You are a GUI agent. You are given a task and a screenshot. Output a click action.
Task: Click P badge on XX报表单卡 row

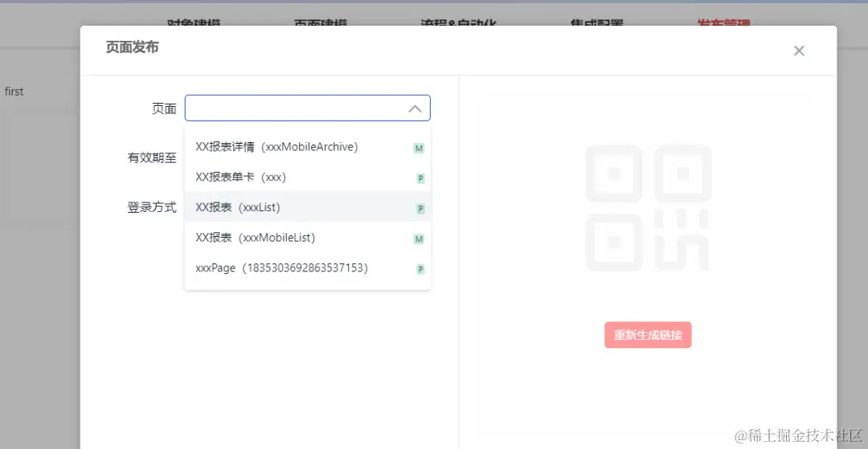[x=420, y=178]
